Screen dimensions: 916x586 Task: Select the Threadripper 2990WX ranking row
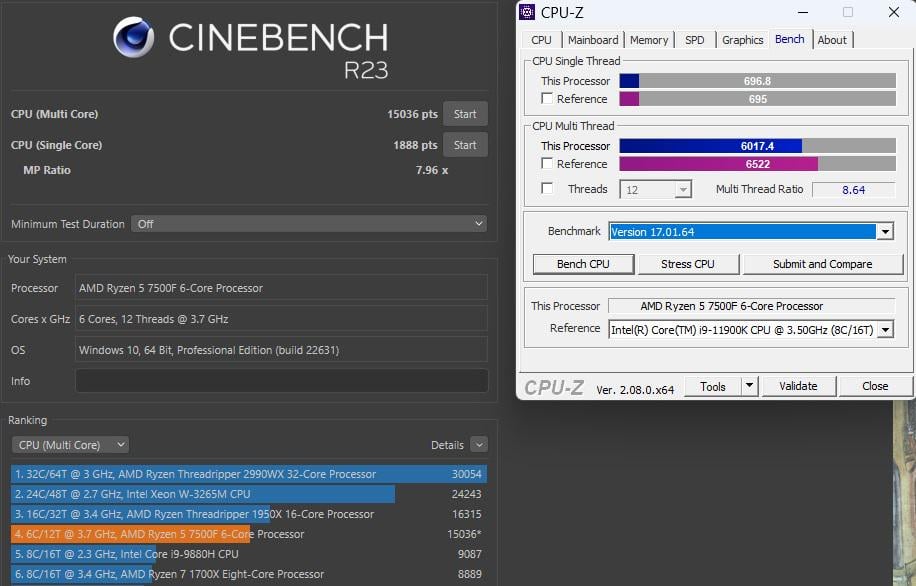(x=249, y=474)
